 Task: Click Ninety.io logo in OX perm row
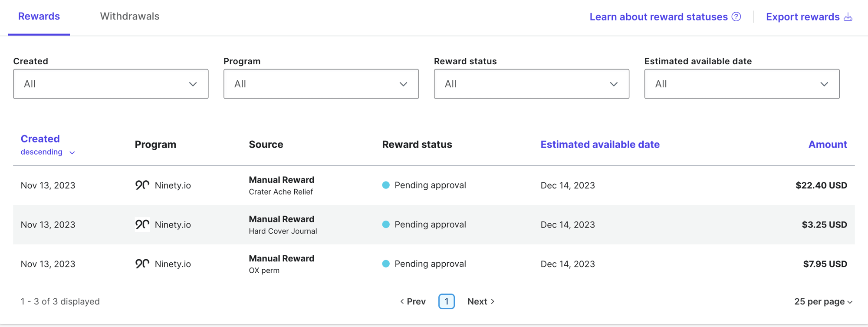pos(142,264)
